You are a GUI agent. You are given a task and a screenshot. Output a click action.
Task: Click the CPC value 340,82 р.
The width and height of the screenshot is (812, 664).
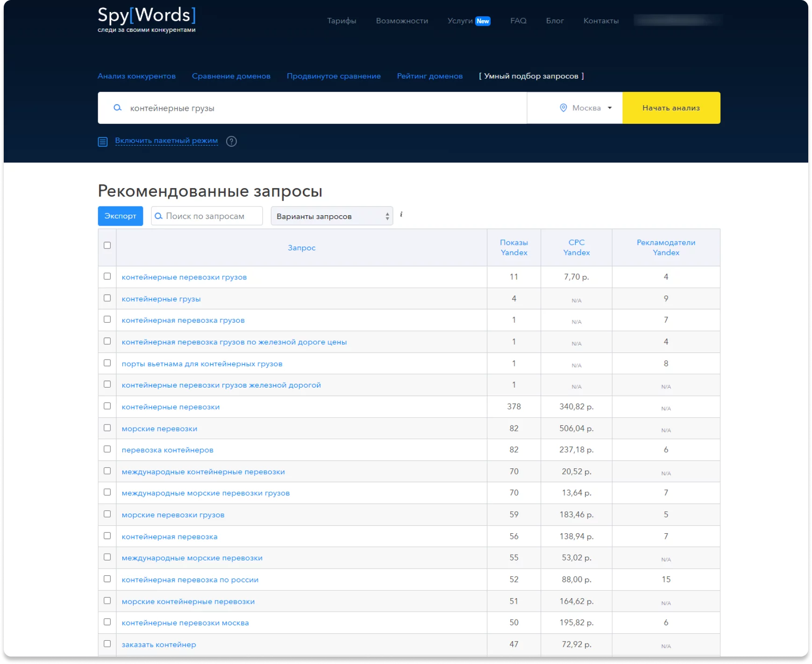577,407
